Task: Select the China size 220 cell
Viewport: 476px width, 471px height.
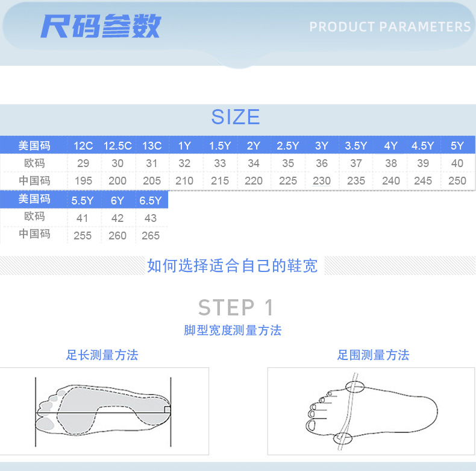Action: coord(254,181)
